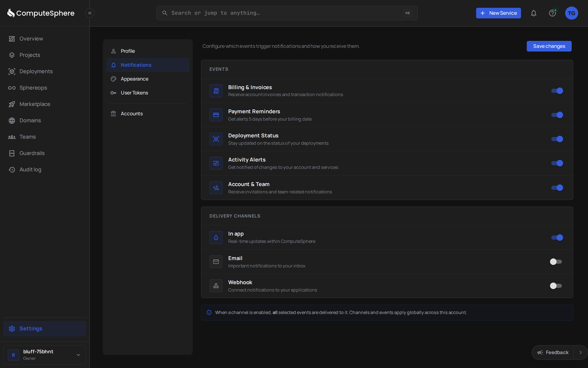
Task: Turn off Deployment Status toggle
Action: 557,139
